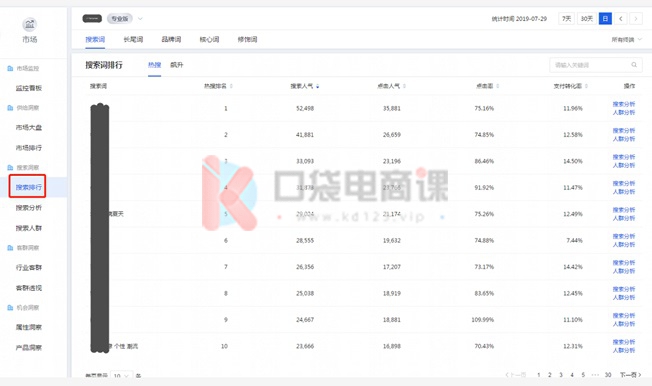The height and width of the screenshot is (386, 652).
Task: Switch to the 长尾词 tab
Action: pyautogui.click(x=133, y=40)
